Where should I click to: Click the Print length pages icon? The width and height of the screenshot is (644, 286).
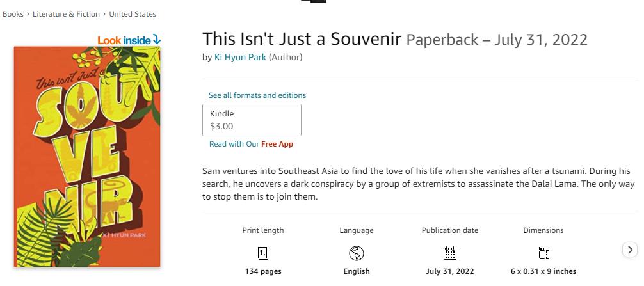coord(263,253)
